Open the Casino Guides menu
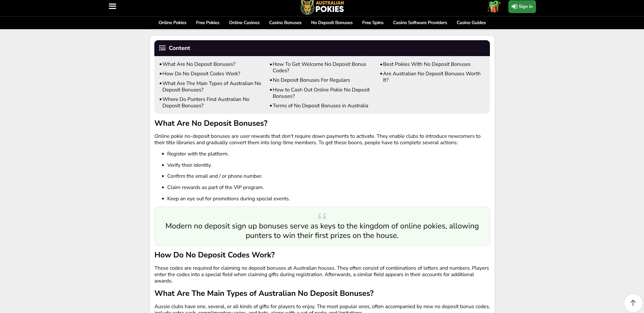The width and height of the screenshot is (644, 313). 471,23
